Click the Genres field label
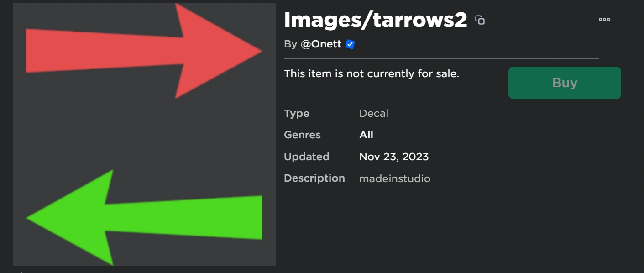The width and height of the screenshot is (644, 273). tap(302, 135)
